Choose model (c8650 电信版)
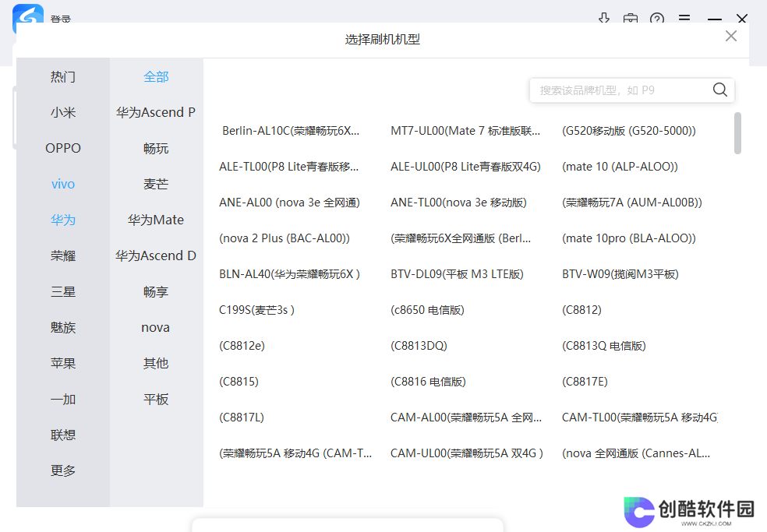This screenshot has height=532, width=767. [x=427, y=310]
